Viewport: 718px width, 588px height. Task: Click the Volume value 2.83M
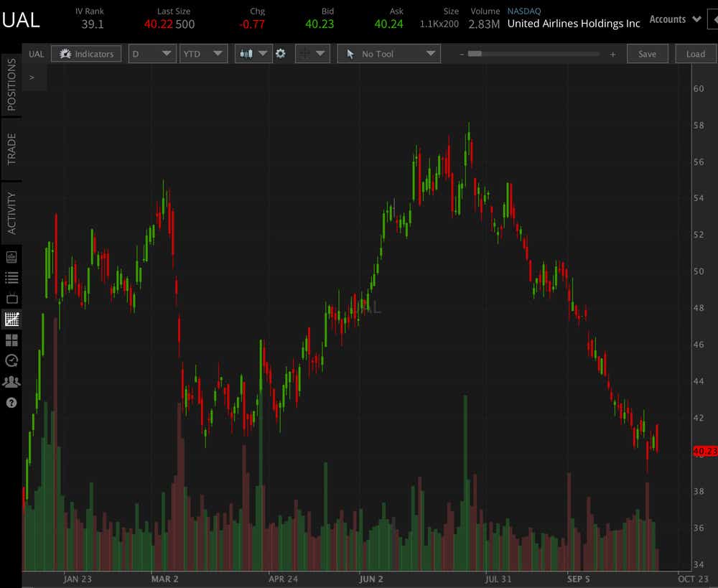484,24
